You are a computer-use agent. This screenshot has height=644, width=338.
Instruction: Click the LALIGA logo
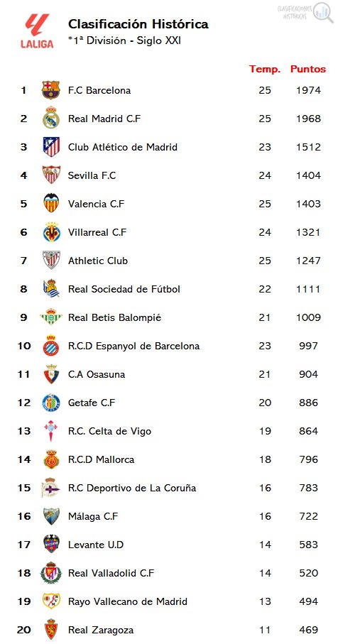point(37,32)
